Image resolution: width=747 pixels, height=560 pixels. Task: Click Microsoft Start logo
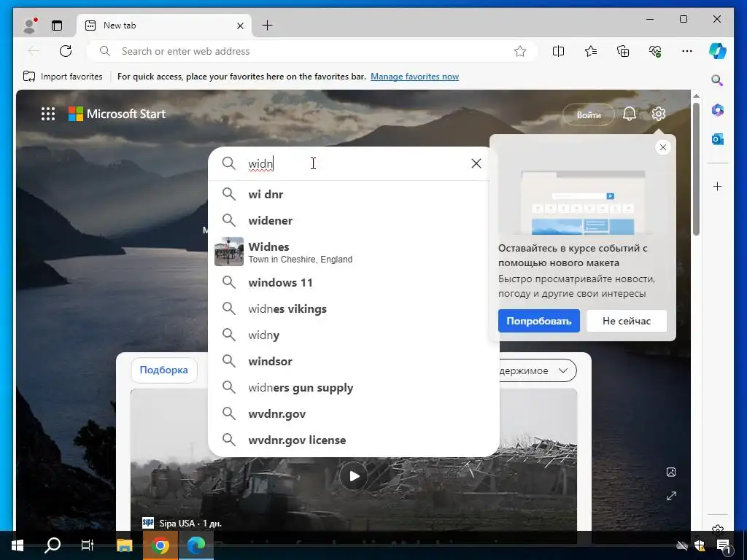tap(117, 114)
